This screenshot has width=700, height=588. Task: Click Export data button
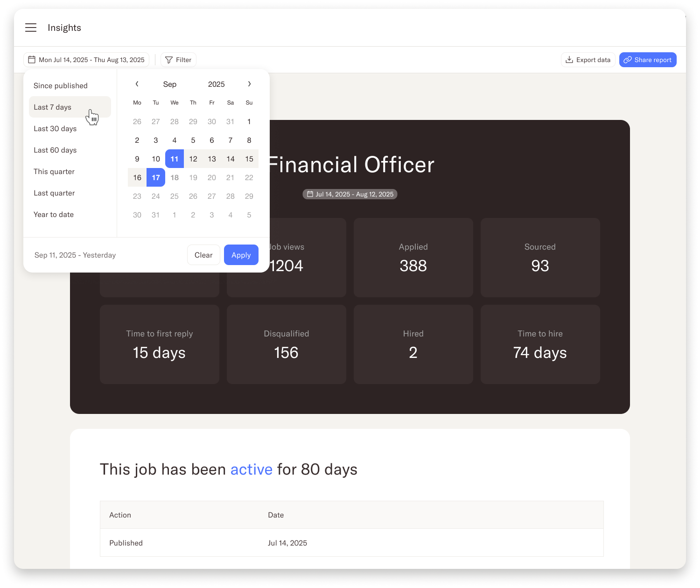tap(588, 60)
